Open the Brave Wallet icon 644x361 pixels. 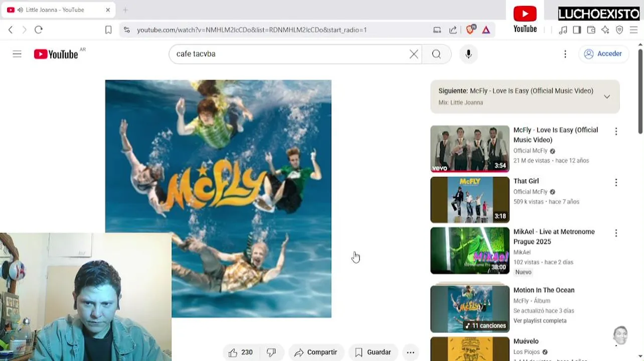(591, 30)
